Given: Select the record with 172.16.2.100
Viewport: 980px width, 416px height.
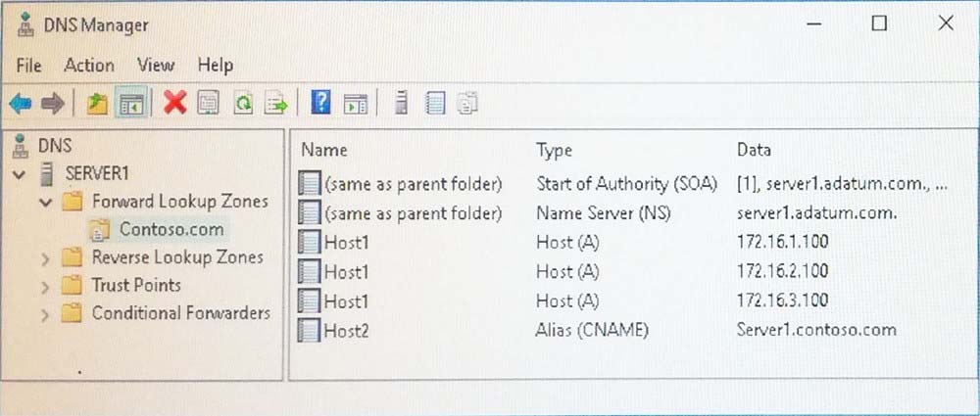Looking at the screenshot, I should [x=783, y=271].
